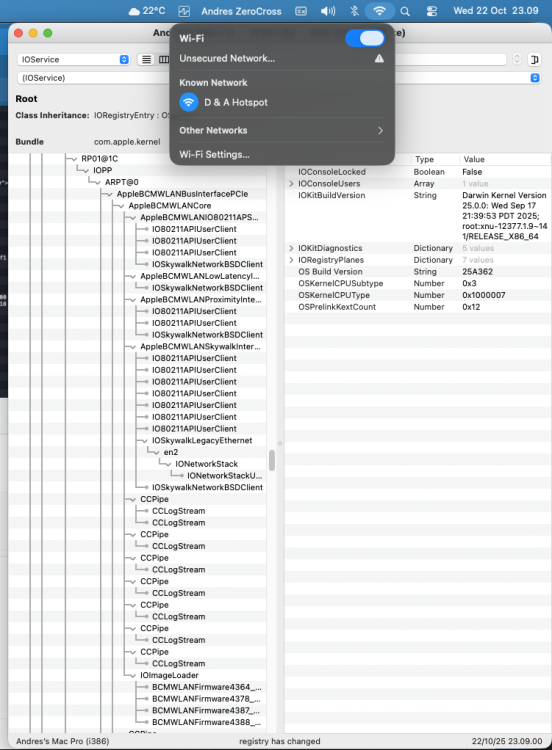The image size is (552, 750).
Task: Switch to column view icon in toolbar
Action: click(x=163, y=59)
